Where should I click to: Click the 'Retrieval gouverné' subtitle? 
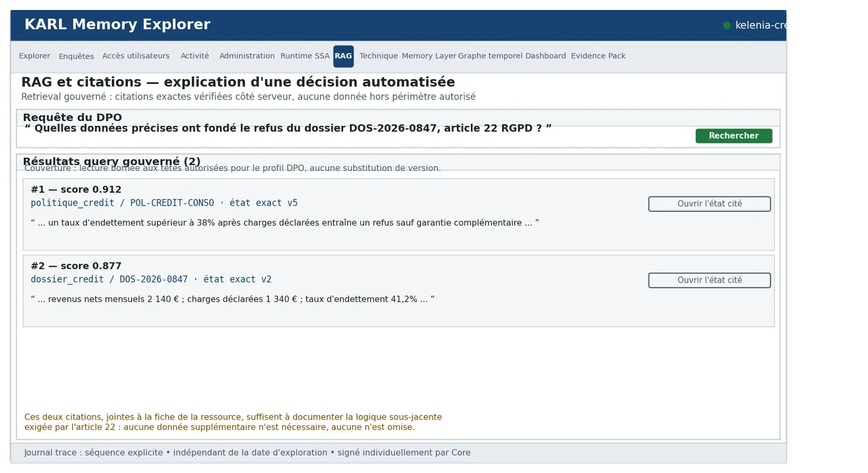(248, 97)
